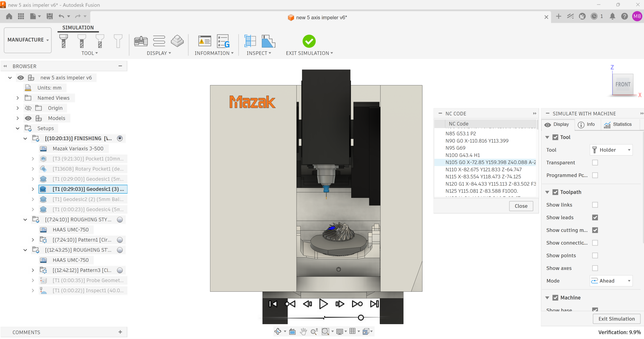Open the DISPLAY menu
This screenshot has width=644, height=339.
click(x=159, y=53)
